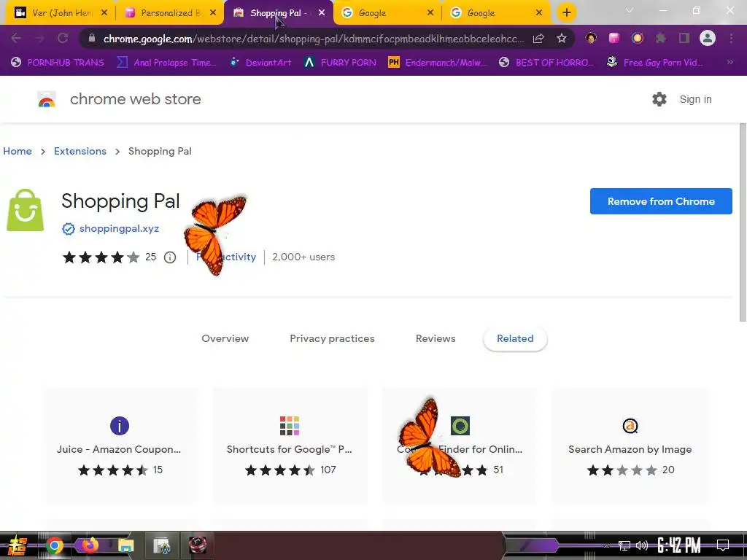Click the Shortcuts for Google grid icon
This screenshot has height=560, width=747.
coord(290,426)
